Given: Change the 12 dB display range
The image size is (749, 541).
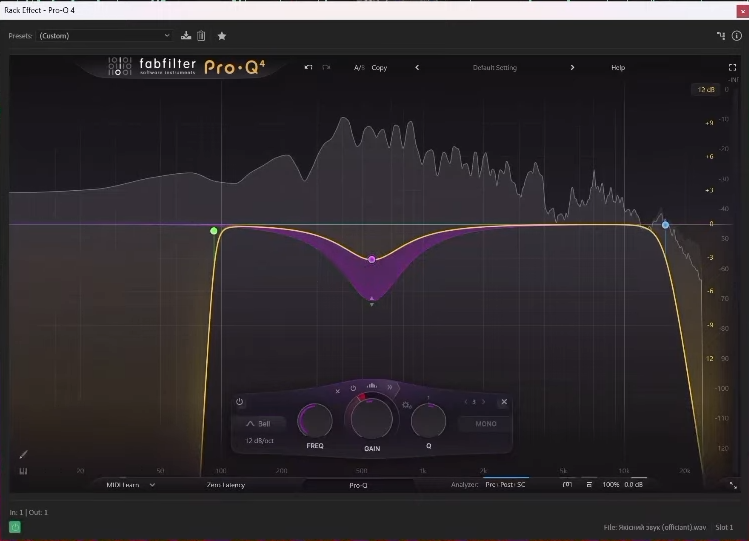Looking at the screenshot, I should (705, 89).
